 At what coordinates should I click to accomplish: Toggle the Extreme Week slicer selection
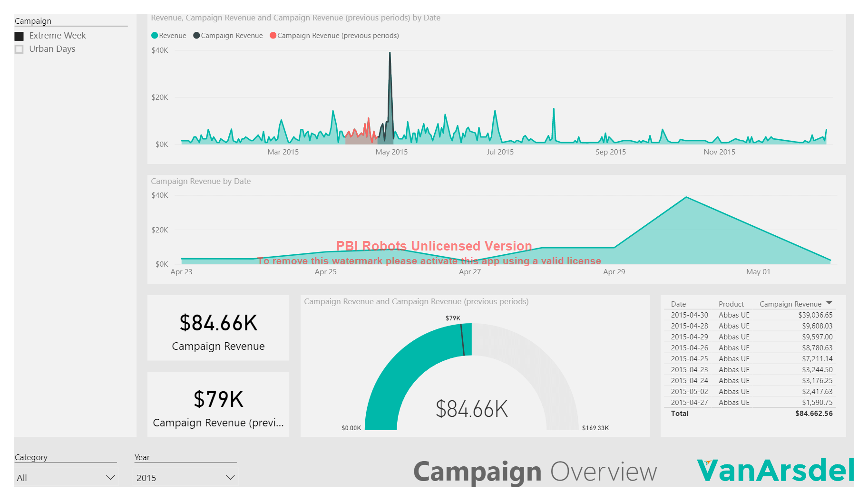58,35
